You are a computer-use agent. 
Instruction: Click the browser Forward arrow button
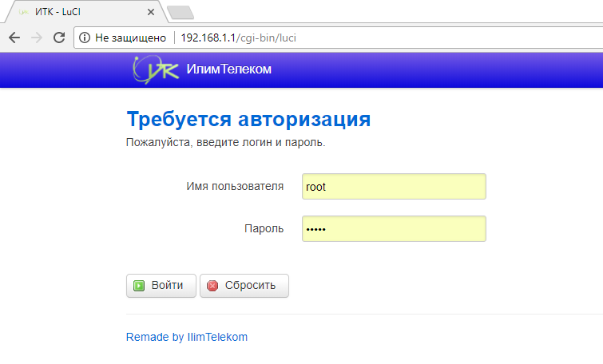(x=36, y=38)
